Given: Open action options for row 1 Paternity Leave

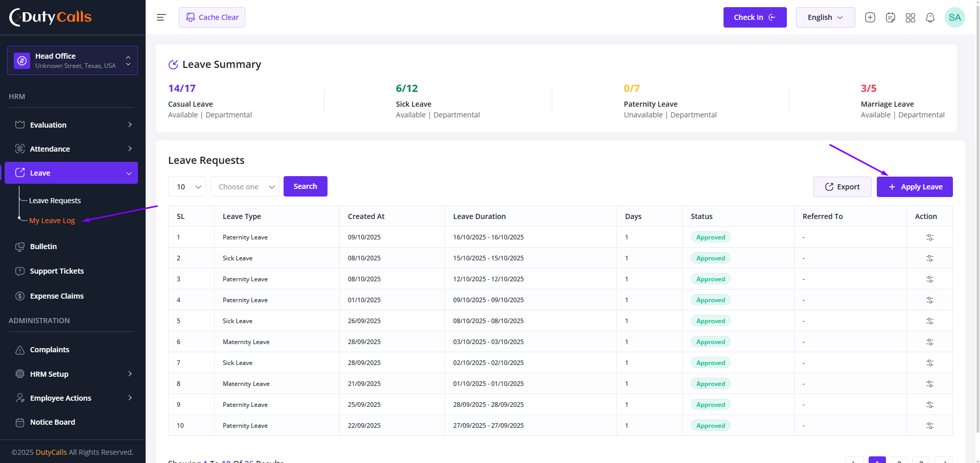Looking at the screenshot, I should click(929, 237).
